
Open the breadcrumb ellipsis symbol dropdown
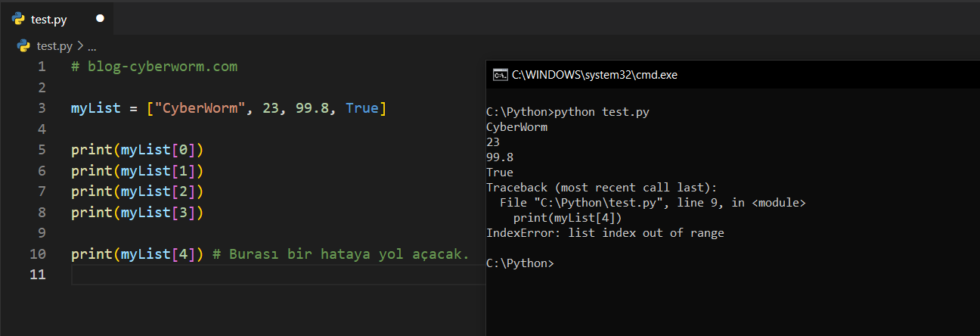pyautogui.click(x=92, y=46)
